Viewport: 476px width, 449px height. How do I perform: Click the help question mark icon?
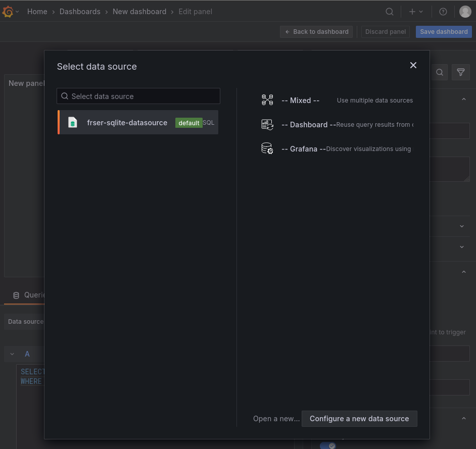click(443, 11)
